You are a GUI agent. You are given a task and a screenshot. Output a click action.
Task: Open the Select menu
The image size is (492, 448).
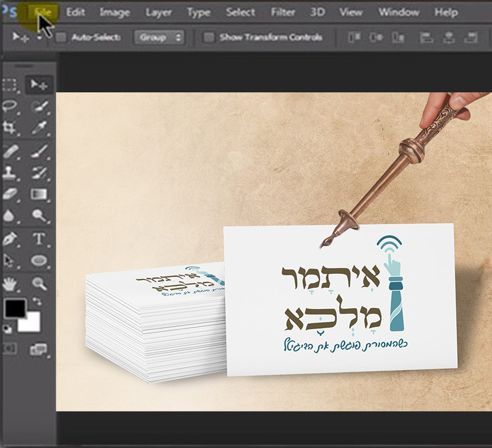pyautogui.click(x=241, y=13)
